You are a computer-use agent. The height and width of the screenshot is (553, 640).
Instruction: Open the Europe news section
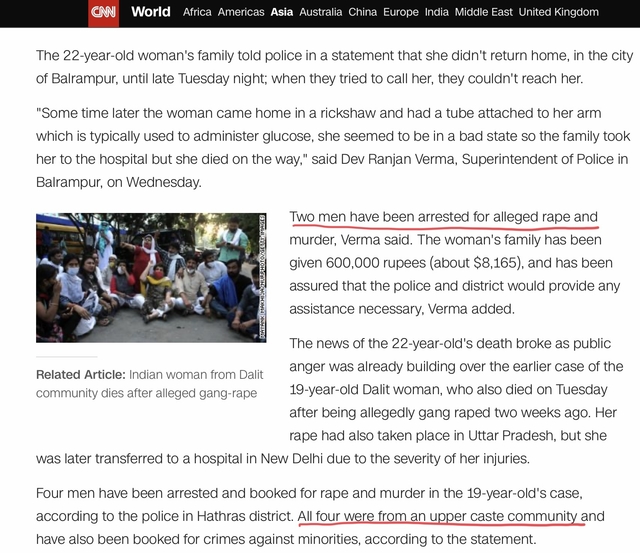coord(403,12)
